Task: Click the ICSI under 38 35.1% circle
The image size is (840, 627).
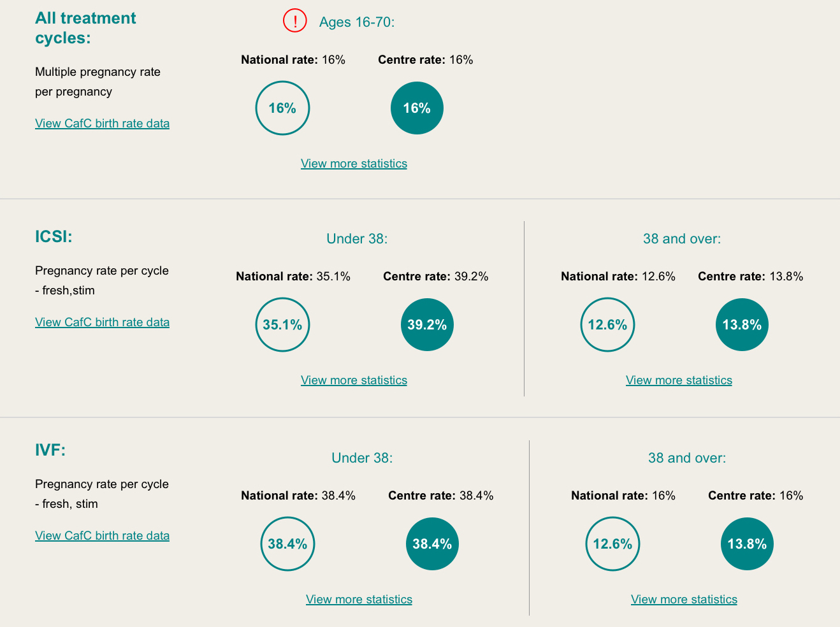Action: point(282,324)
